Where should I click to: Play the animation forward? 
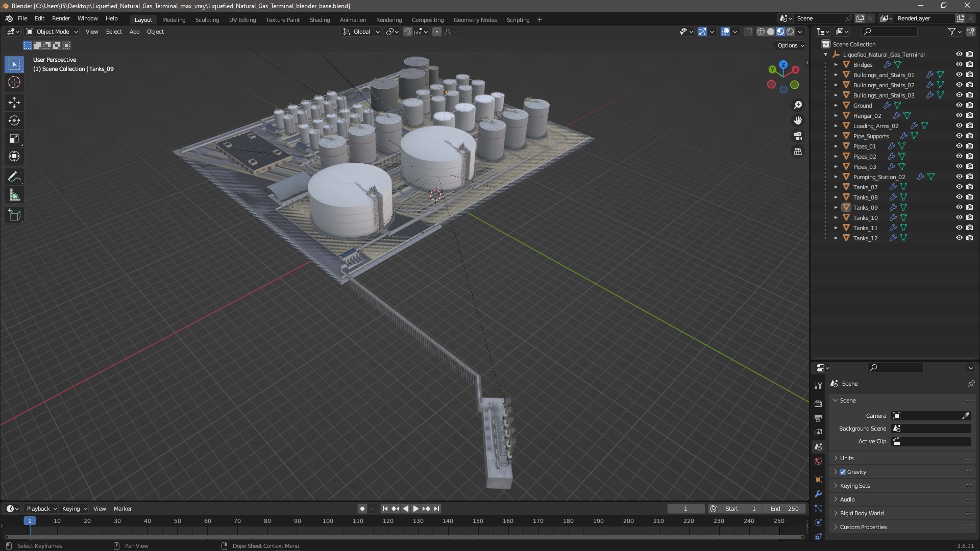[415, 509]
